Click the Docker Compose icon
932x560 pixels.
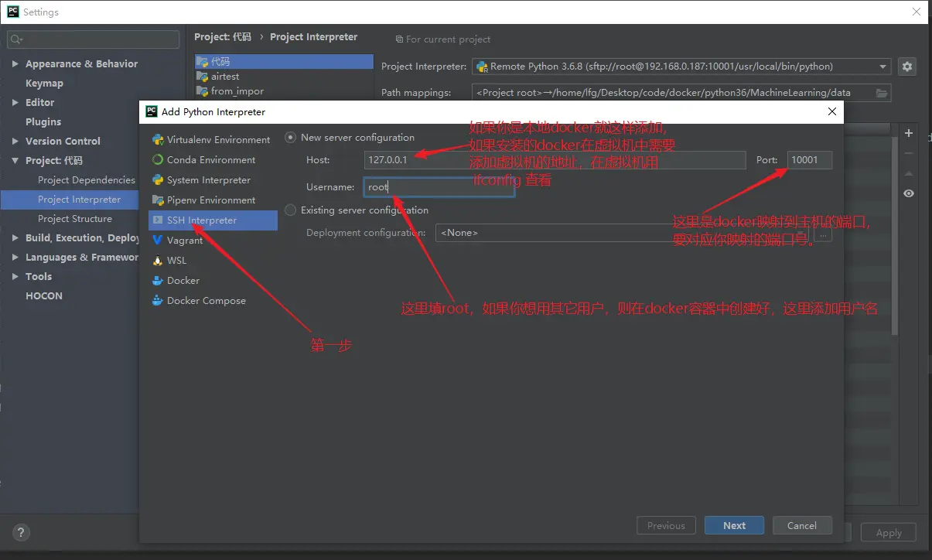coord(158,301)
